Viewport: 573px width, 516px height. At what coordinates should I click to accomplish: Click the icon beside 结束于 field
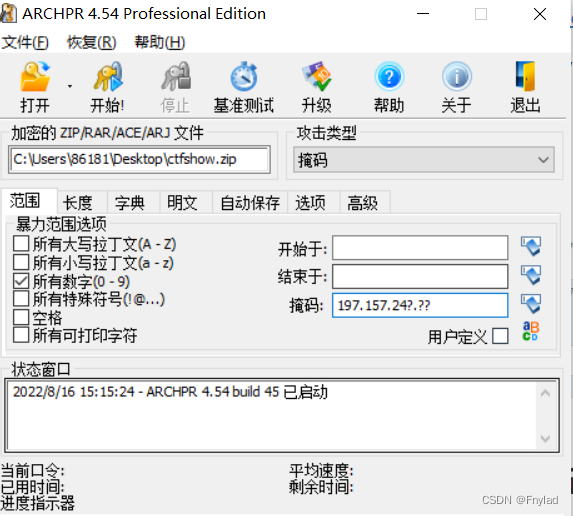(x=531, y=275)
